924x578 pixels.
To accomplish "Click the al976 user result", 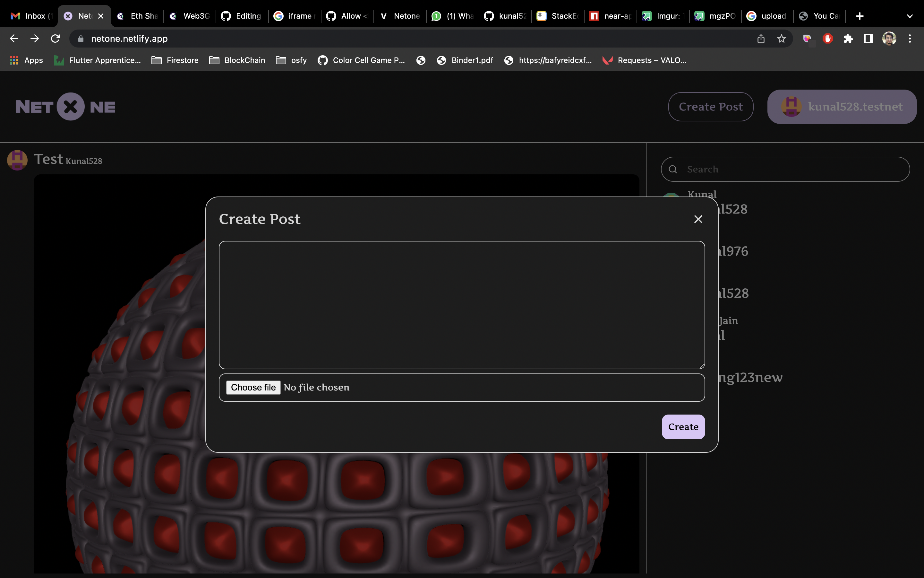I will click(x=733, y=251).
